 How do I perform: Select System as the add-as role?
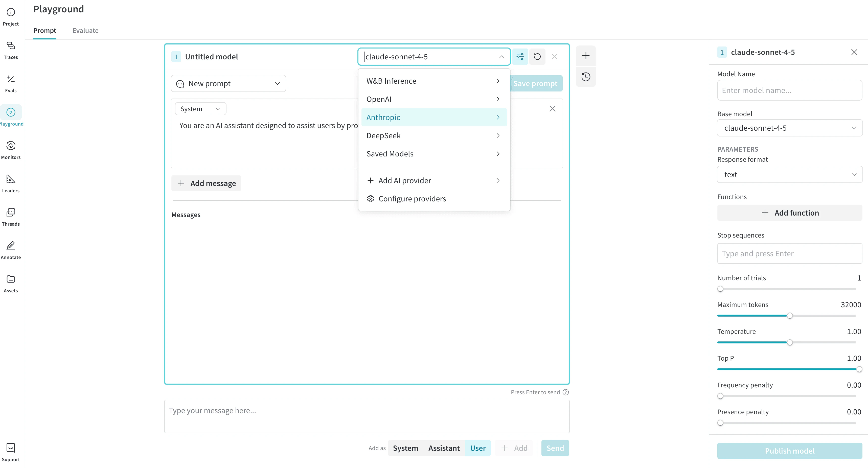405,448
